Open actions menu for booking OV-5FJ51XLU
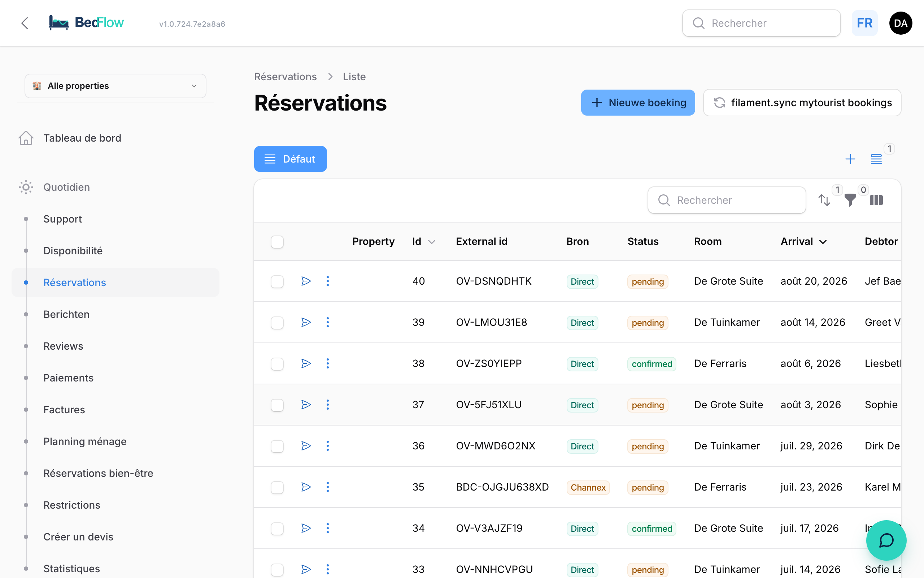The height and width of the screenshot is (578, 924). [x=328, y=405]
